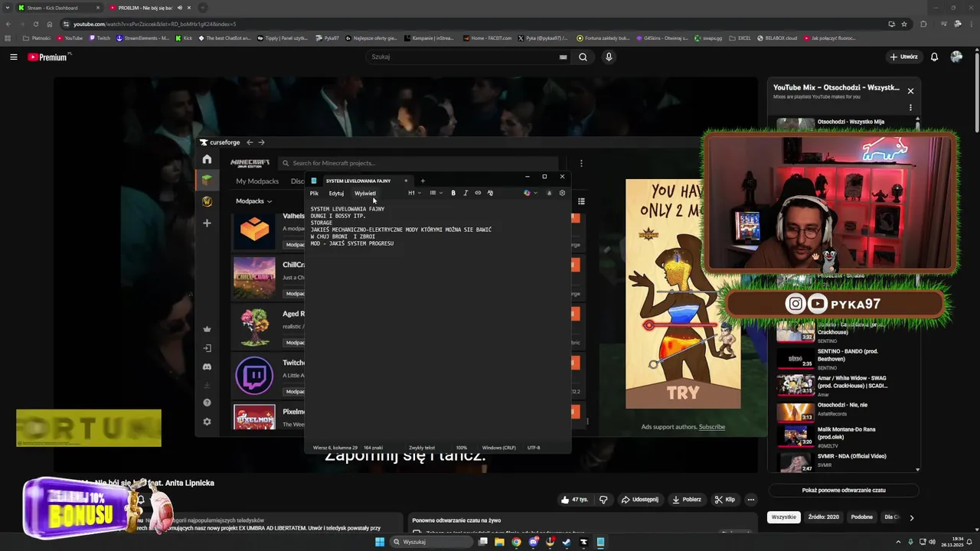Open the Plik menu in Notepad

tap(314, 193)
